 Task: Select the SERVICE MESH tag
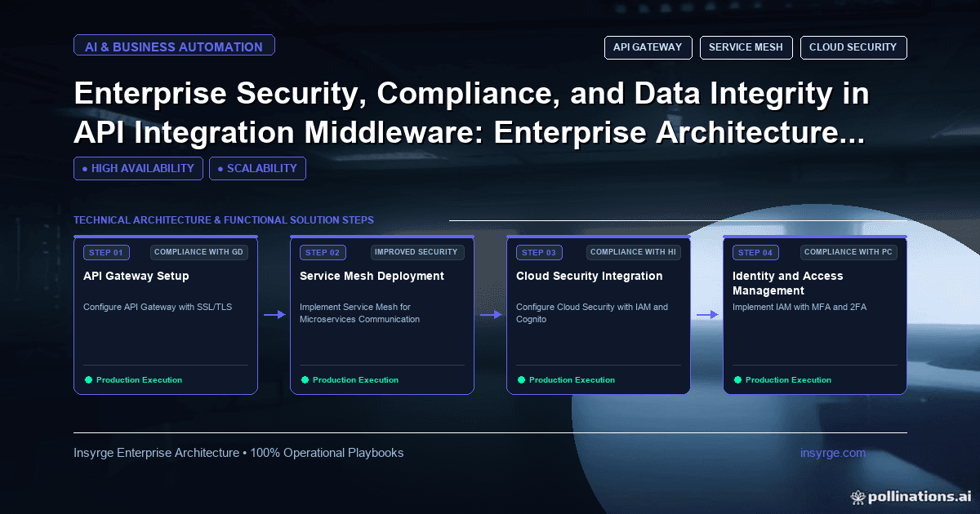[746, 47]
